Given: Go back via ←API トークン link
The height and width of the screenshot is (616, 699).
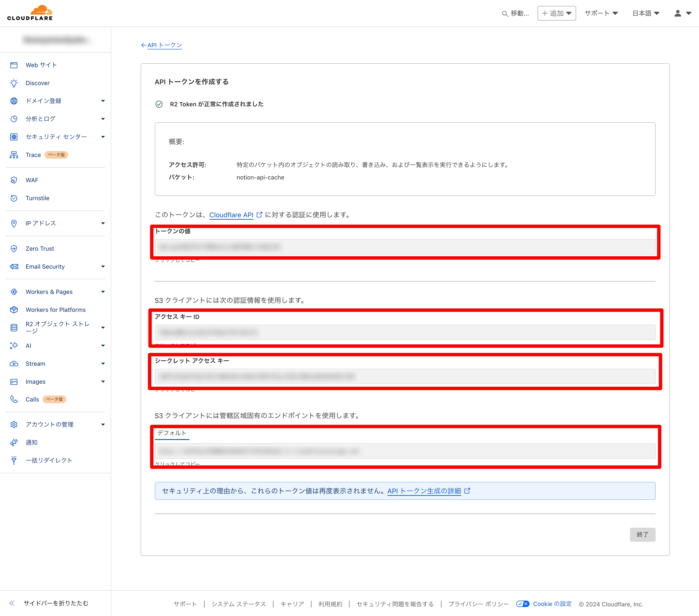Looking at the screenshot, I should [x=161, y=45].
